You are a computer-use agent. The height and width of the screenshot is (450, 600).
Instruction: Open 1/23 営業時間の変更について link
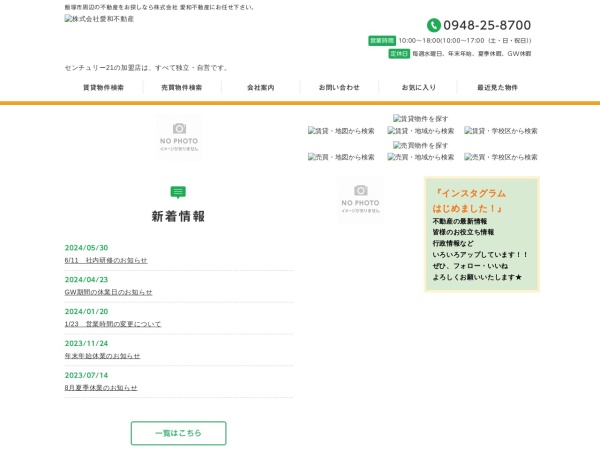[113, 324]
